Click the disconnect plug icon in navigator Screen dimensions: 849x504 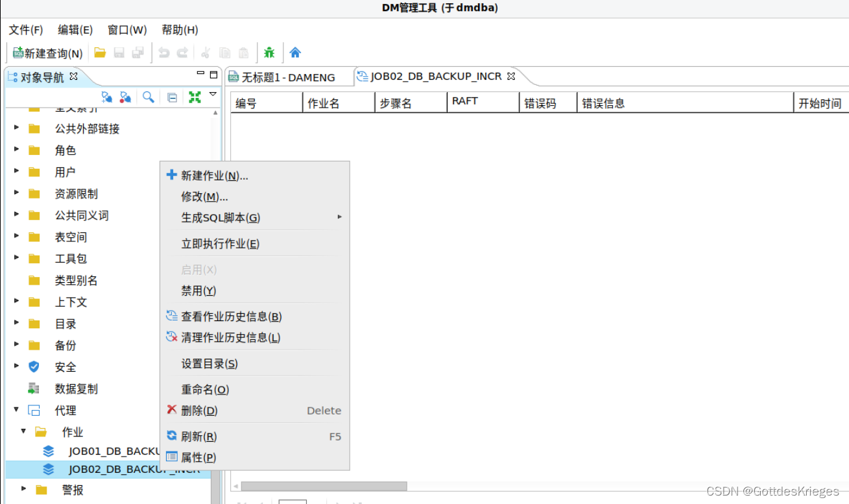pyautogui.click(x=126, y=97)
